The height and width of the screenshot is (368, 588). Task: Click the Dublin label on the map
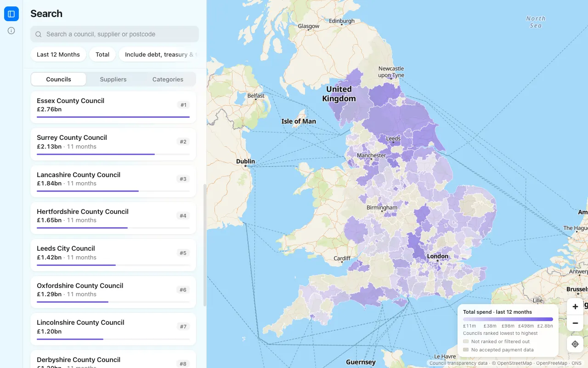[245, 161]
